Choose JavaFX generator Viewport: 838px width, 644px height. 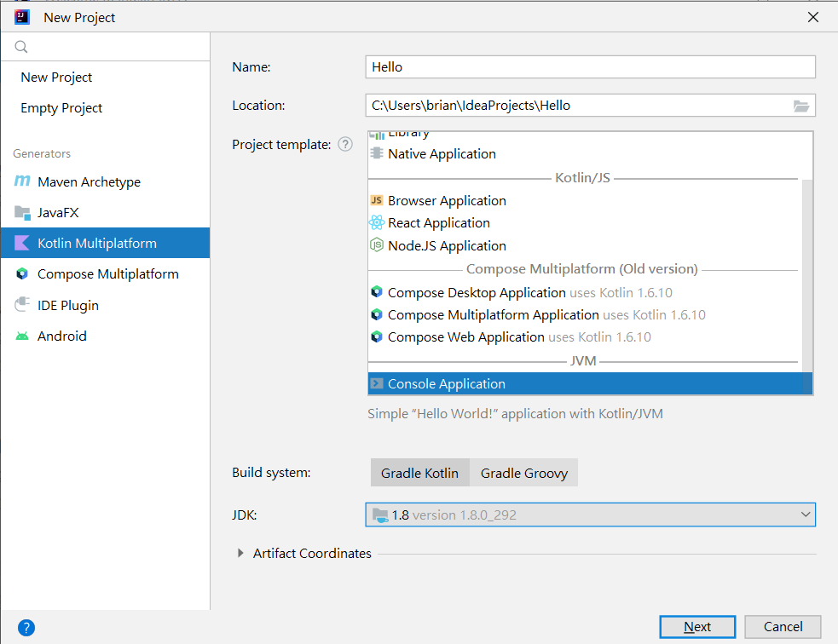(106, 212)
